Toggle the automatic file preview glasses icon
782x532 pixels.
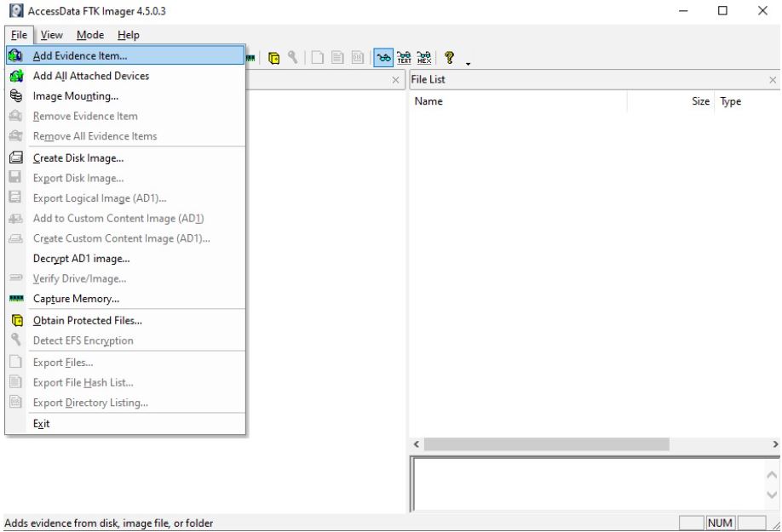(383, 58)
